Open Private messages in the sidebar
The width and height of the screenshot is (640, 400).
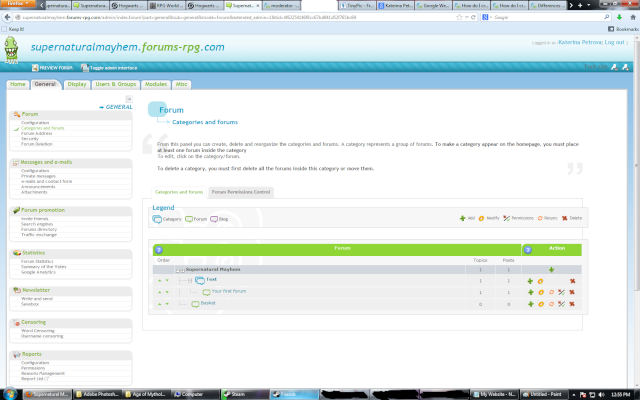point(38,176)
